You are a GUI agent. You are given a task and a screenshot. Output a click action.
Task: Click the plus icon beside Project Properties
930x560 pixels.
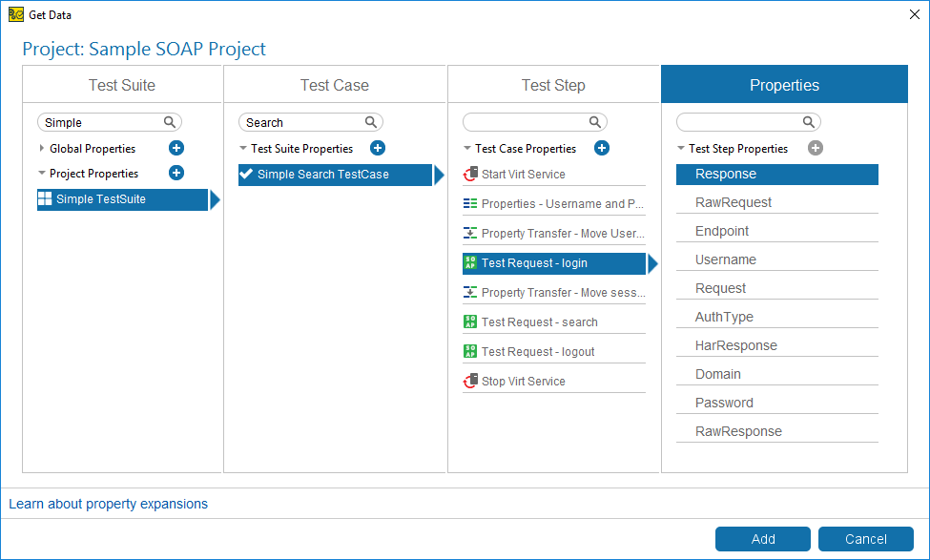click(x=176, y=173)
